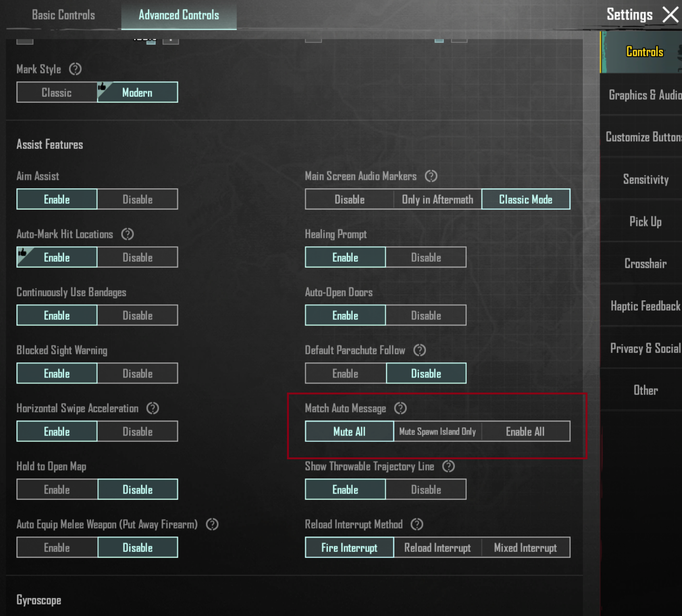The height and width of the screenshot is (616, 682).
Task: Enable Horizontal Swipe Acceleration
Action: (x=57, y=431)
